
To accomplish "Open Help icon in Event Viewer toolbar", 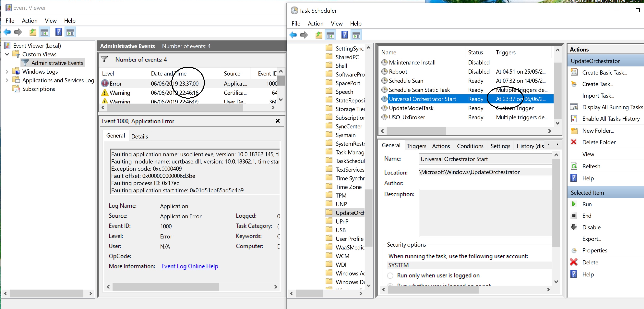I will [x=59, y=32].
